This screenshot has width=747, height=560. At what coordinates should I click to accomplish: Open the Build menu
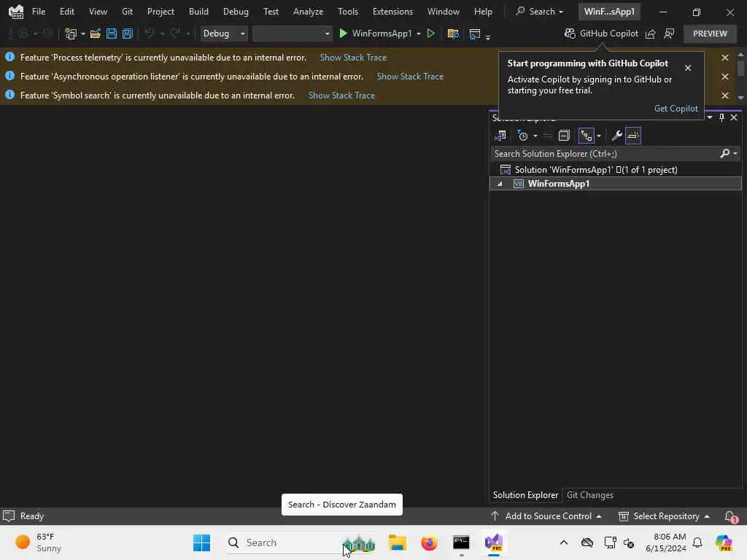(x=198, y=12)
